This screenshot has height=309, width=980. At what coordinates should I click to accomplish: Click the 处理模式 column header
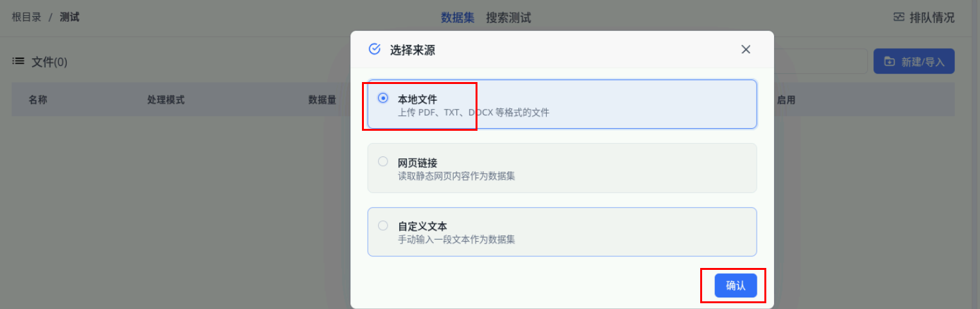(166, 100)
